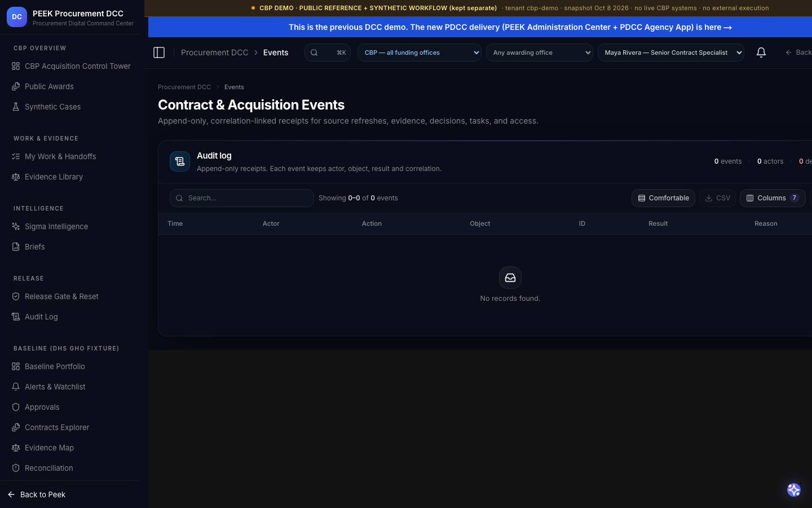Click the '0 events' counter
812x508 pixels.
point(728,161)
